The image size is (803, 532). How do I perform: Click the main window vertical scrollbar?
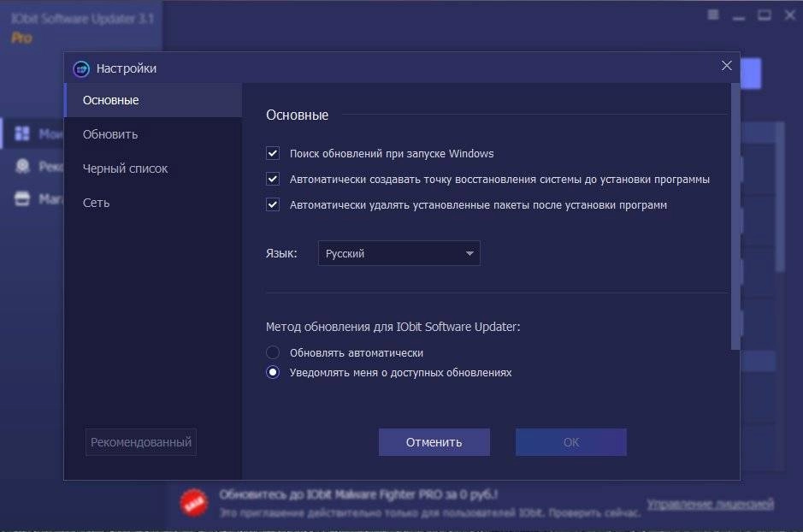tap(780, 197)
